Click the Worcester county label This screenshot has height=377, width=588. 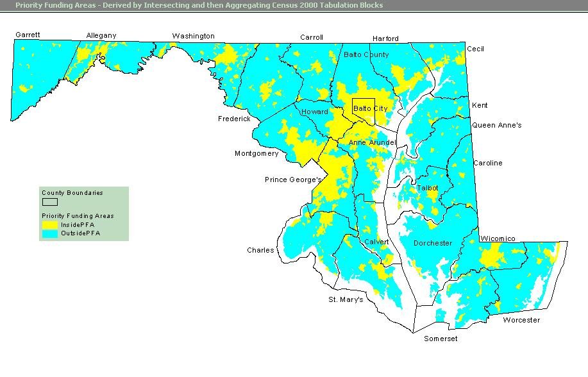tap(521, 320)
